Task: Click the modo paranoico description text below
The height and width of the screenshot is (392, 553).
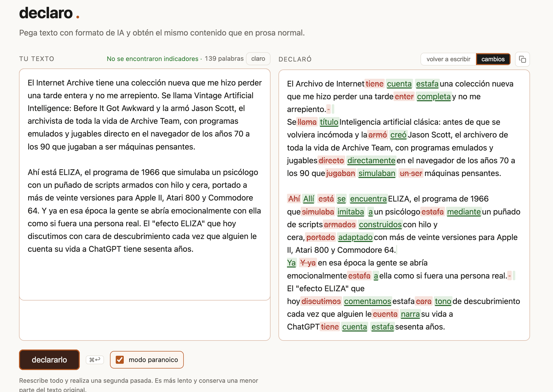Action: tap(138, 385)
